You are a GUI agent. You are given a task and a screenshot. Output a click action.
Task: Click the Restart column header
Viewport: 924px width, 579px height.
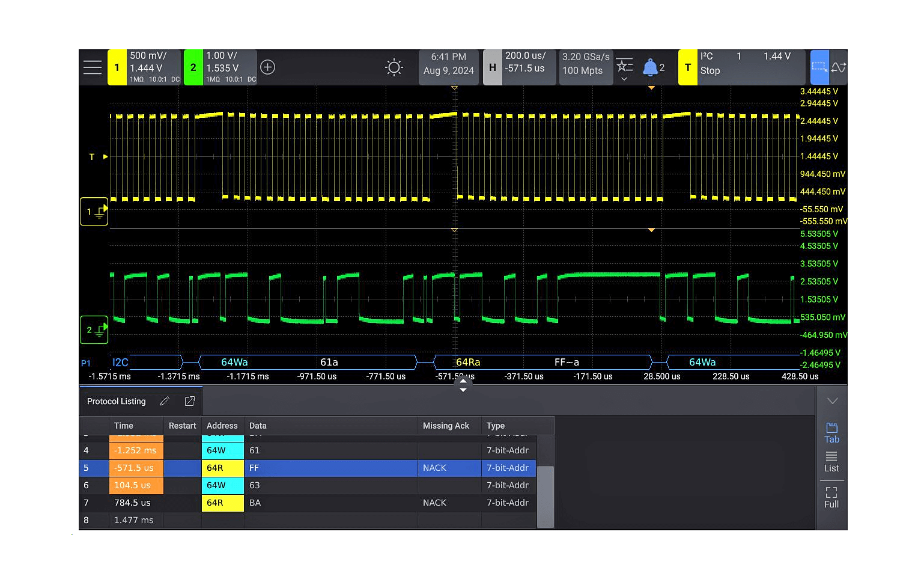coord(182,426)
